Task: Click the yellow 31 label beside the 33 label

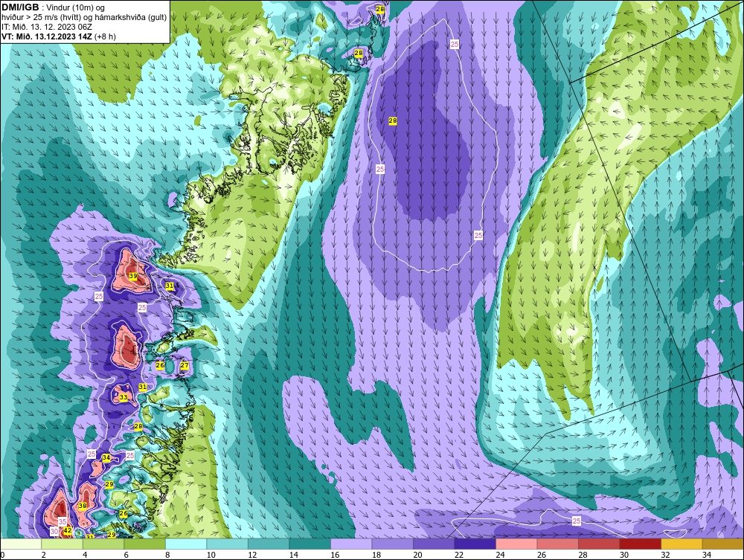Action: pyautogui.click(x=142, y=387)
